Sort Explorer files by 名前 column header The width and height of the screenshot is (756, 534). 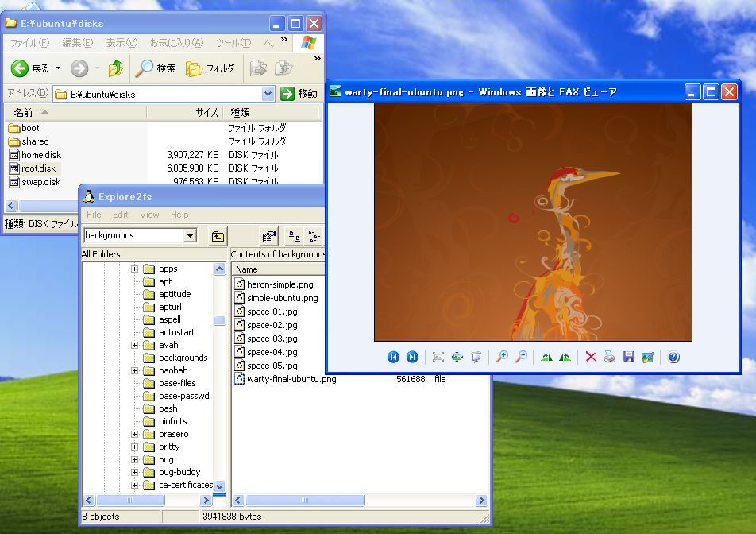75,112
